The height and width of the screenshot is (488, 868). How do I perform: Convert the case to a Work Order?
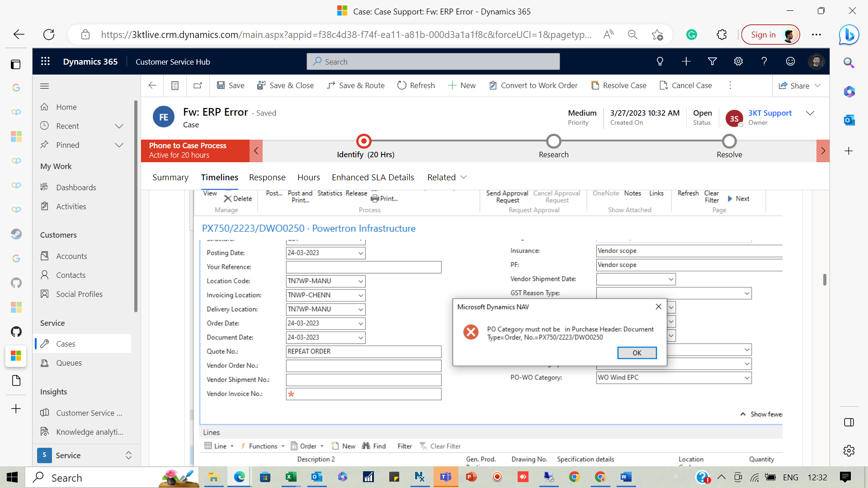click(533, 85)
